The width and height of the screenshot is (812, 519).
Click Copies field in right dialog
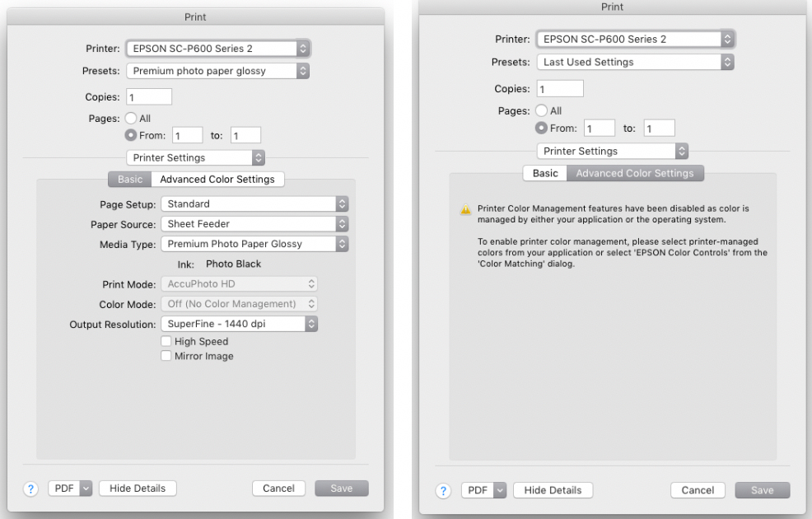560,89
